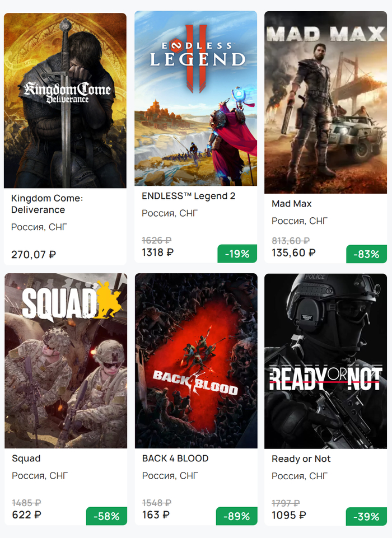The image size is (392, 538).
Task: Open the Squad game cover
Action: 66,361
